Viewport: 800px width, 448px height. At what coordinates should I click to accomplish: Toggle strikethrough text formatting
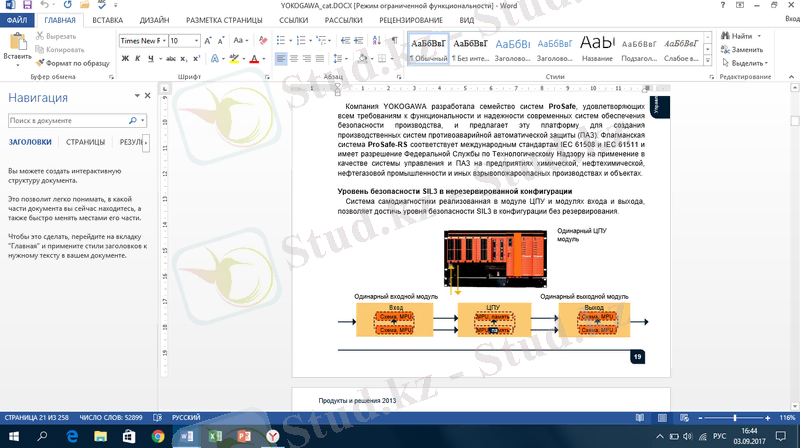click(169, 59)
